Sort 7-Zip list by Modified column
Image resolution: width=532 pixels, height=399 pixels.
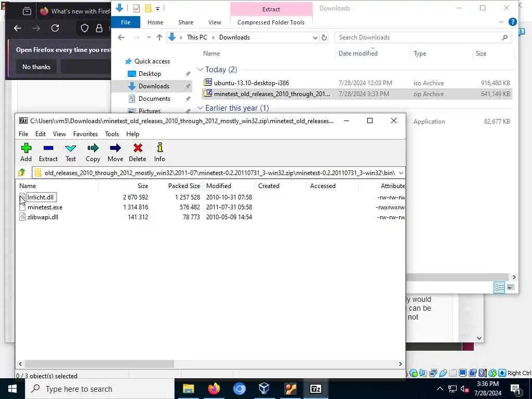[x=219, y=186]
